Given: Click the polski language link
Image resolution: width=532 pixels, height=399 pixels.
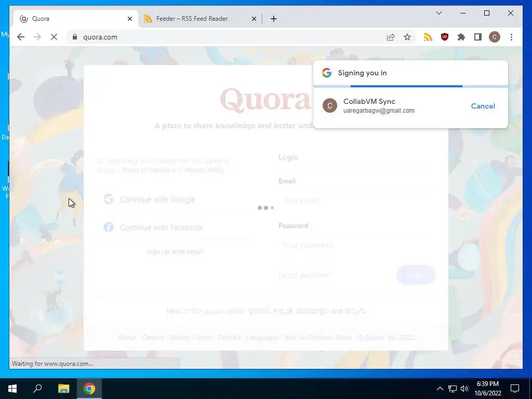Looking at the screenshot, I should 235,311.
